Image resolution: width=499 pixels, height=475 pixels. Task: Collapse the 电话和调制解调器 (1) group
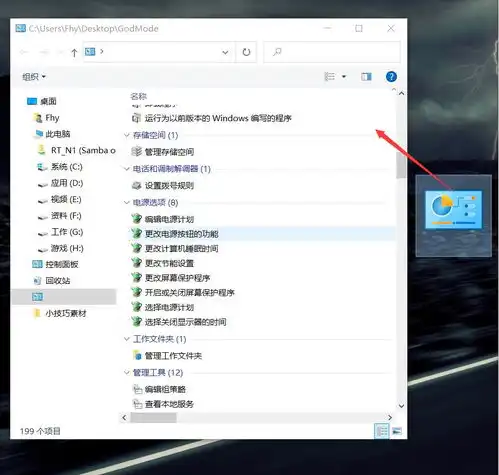(127, 169)
